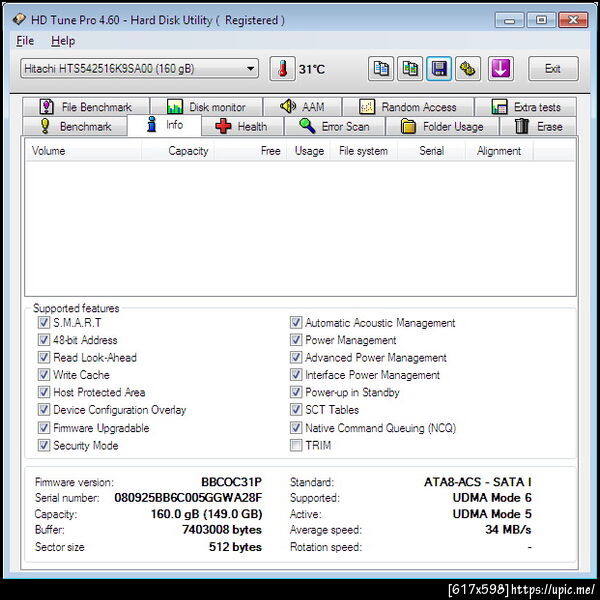This screenshot has height=600, width=600.
Task: Open the Hitachi drive selection dropdown
Action: [x=139, y=69]
